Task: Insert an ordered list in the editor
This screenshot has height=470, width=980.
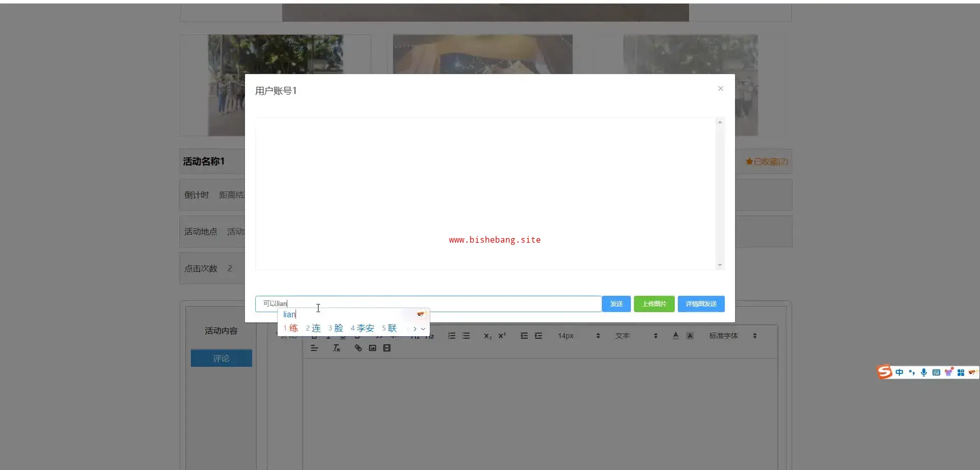Action: (x=452, y=336)
